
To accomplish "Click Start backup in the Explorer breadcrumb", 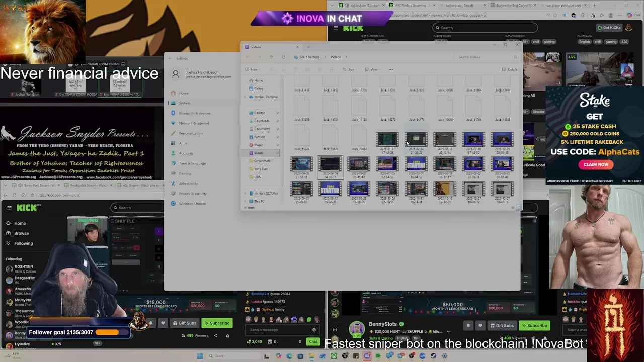I will tap(309, 57).
